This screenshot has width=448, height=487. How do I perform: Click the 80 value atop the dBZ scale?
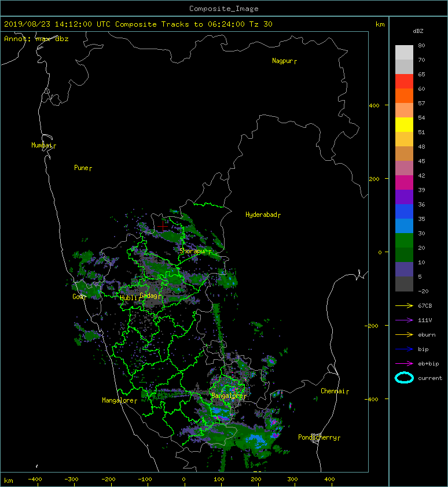(x=421, y=45)
